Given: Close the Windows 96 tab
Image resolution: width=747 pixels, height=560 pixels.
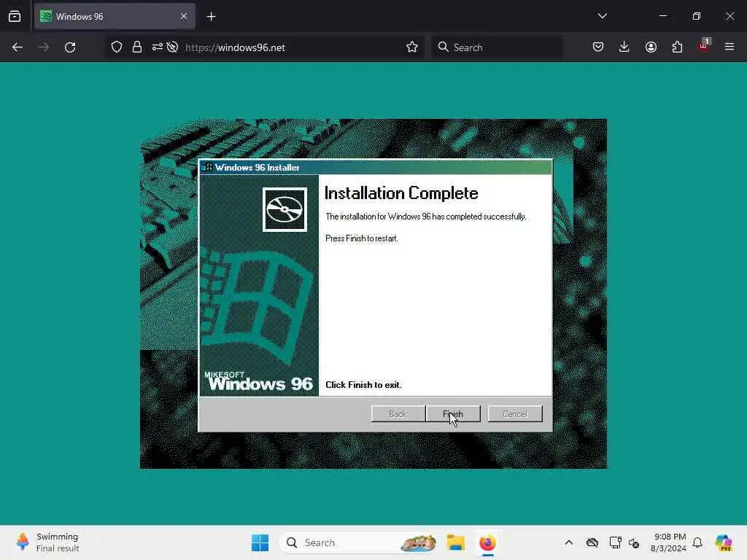Looking at the screenshot, I should coord(184,17).
